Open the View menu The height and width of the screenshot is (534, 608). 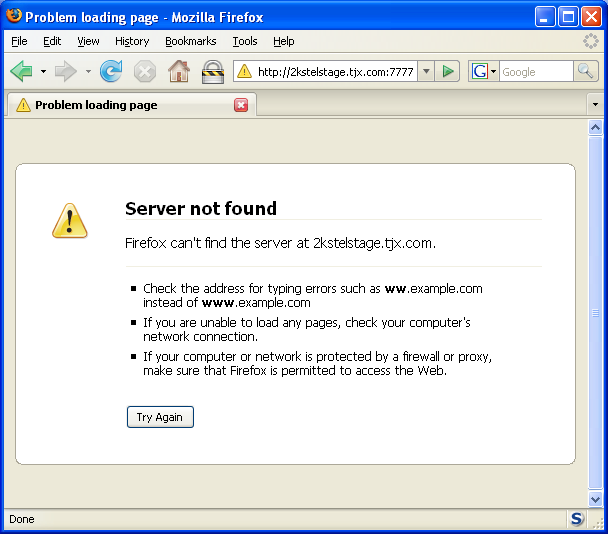coord(88,41)
